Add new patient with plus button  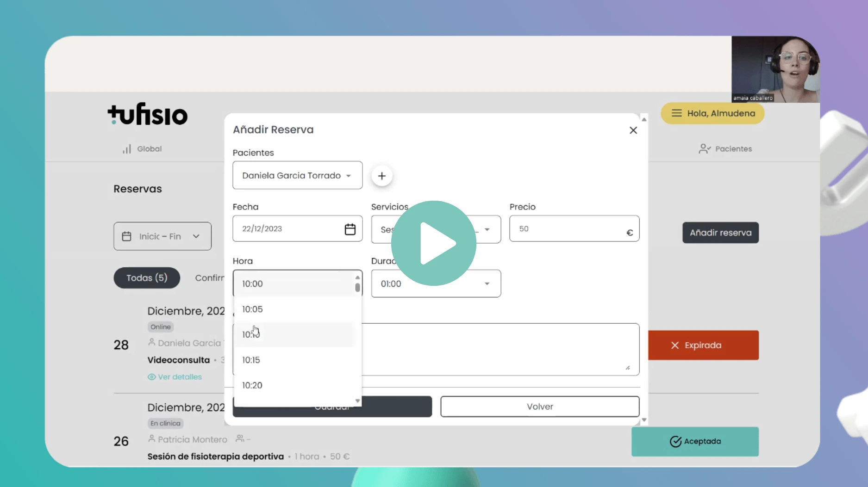(x=382, y=176)
